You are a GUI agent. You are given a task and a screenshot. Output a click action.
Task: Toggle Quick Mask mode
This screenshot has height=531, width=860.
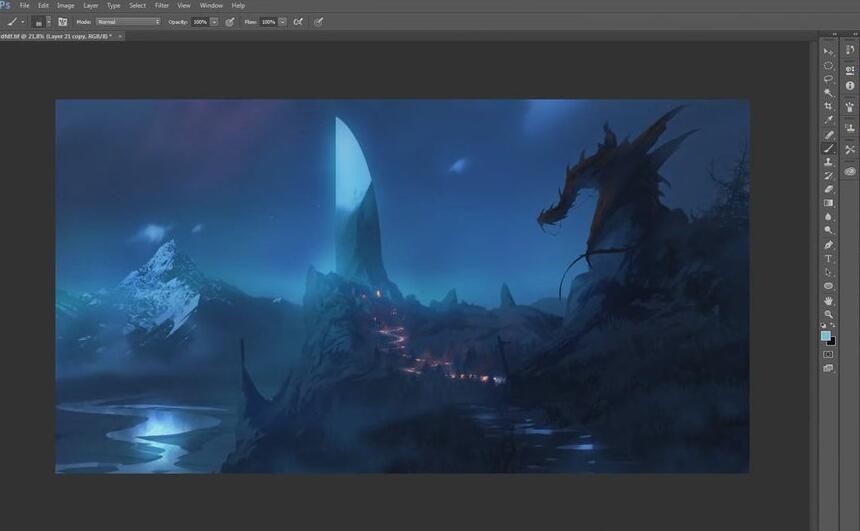pos(828,355)
